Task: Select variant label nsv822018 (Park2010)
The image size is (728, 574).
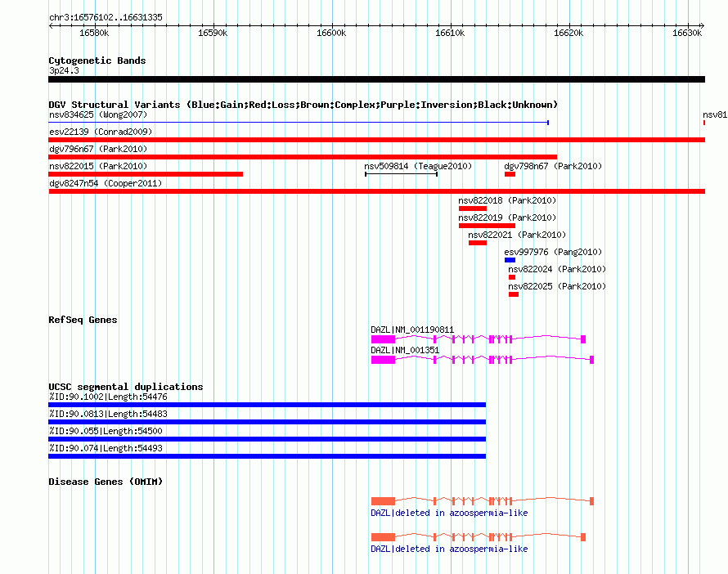Action: coord(507,200)
